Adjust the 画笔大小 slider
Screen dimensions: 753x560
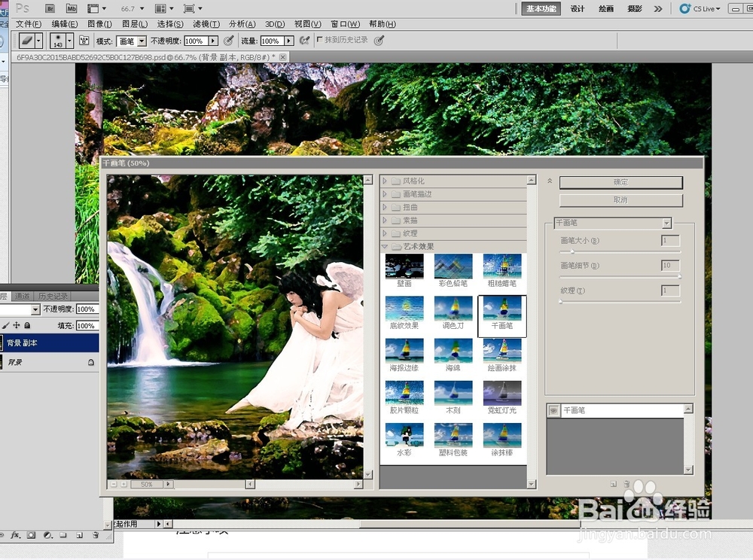click(x=572, y=251)
